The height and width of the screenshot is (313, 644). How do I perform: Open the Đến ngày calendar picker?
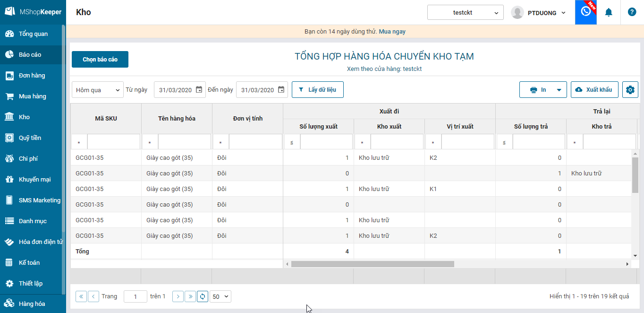pos(281,90)
